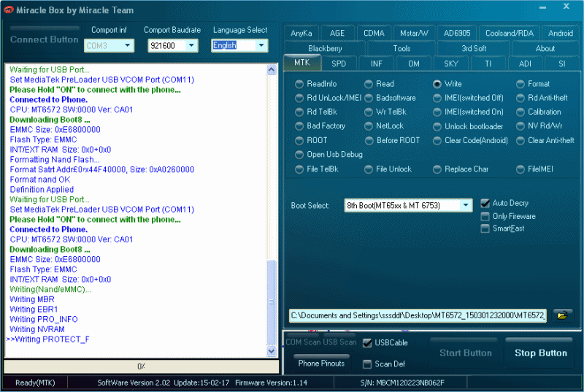Click the Stop Button
Screen dimensions: 584x392
(540, 353)
